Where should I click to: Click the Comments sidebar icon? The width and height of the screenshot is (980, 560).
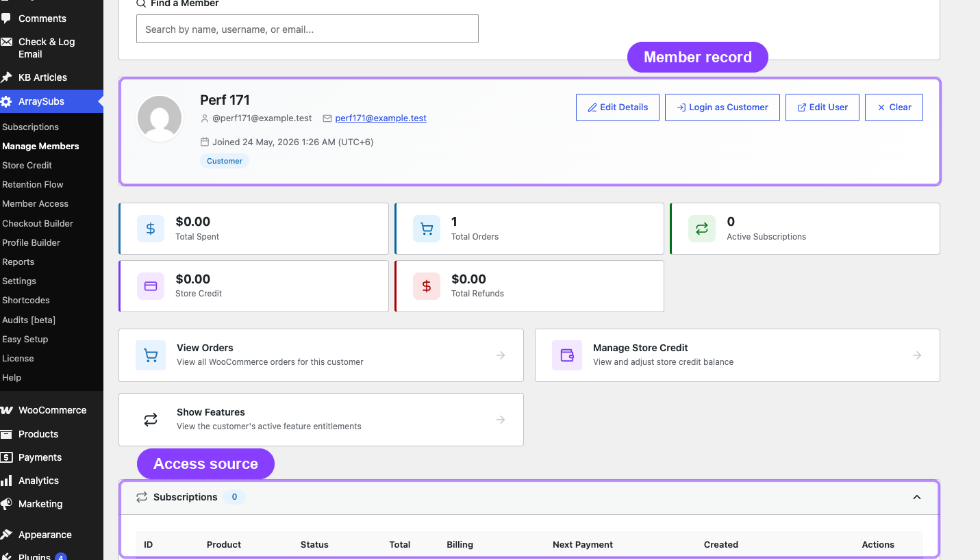(x=6, y=18)
